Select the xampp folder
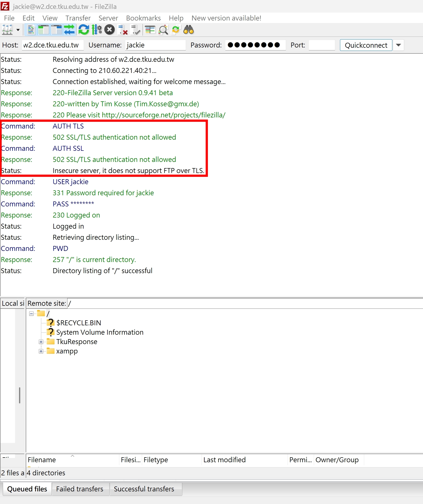The image size is (423, 504). coord(67,351)
